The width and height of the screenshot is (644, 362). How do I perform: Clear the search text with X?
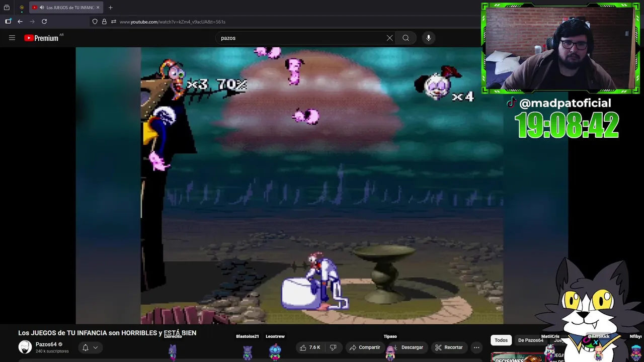pos(389,38)
